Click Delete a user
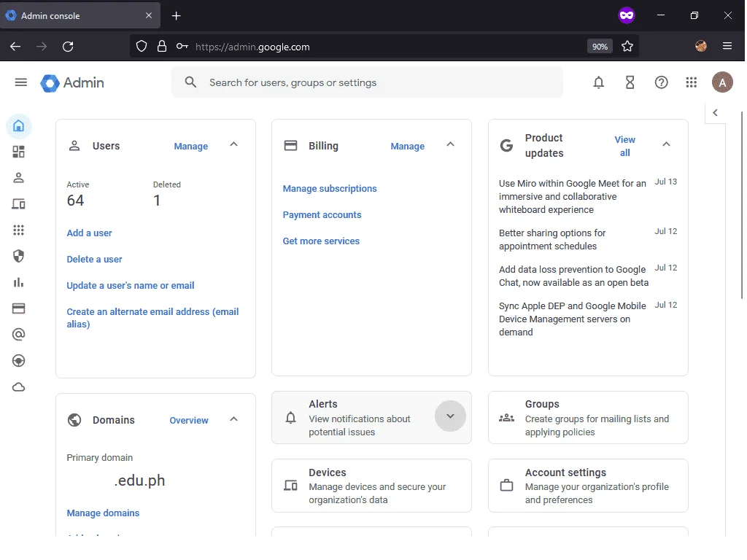 click(94, 259)
